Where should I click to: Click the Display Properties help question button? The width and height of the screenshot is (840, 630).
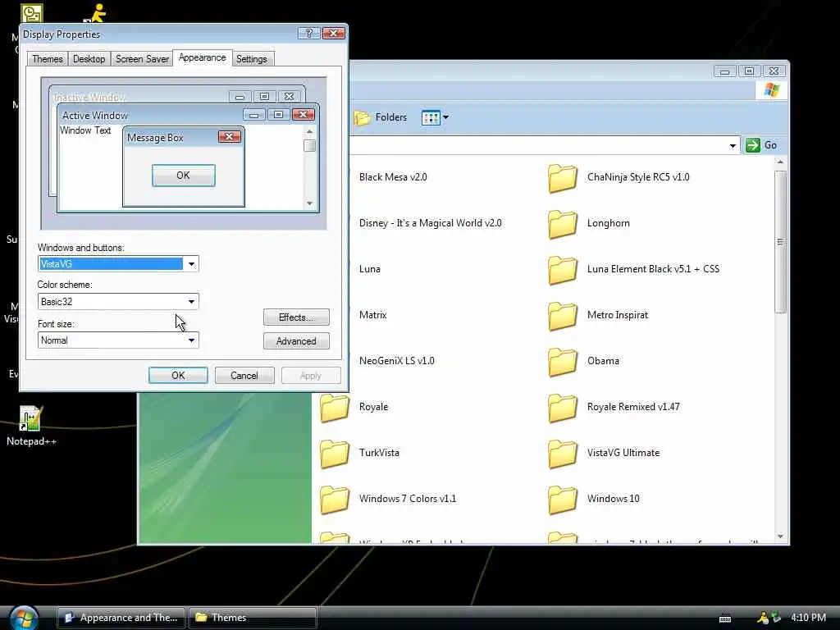click(x=308, y=33)
